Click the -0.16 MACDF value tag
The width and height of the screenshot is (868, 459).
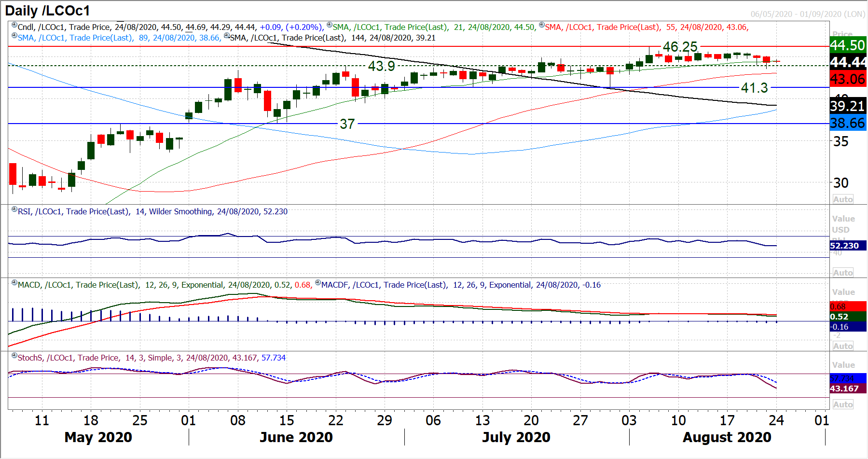pos(848,327)
